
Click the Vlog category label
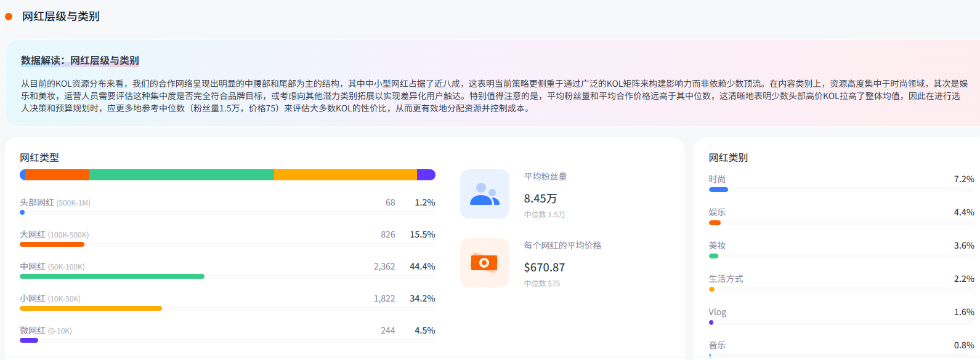coord(718,312)
